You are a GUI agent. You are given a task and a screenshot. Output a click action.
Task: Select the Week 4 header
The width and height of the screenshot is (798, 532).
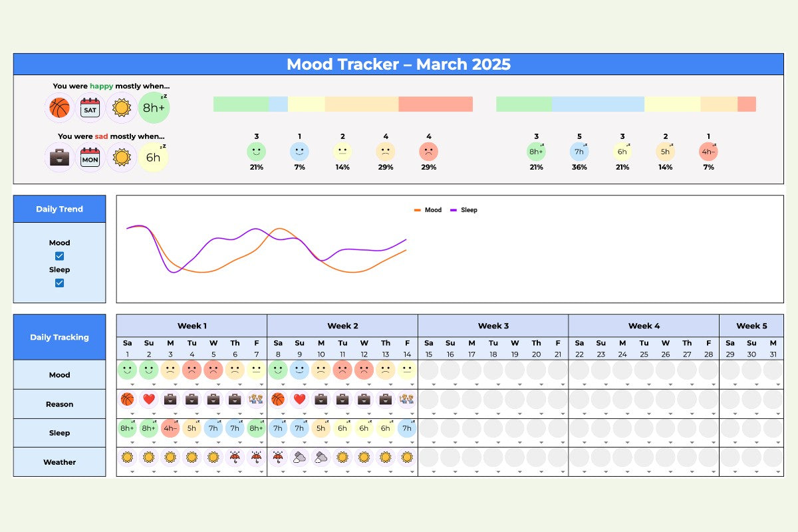[644, 326]
